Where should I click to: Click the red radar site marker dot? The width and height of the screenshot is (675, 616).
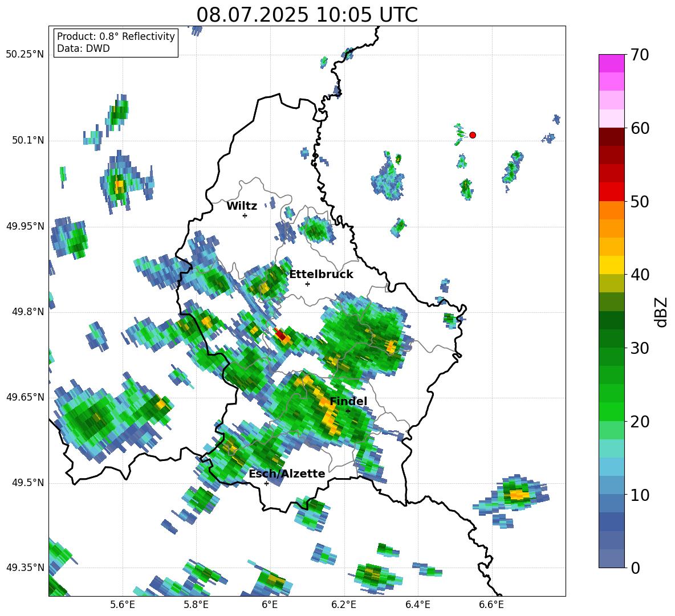(x=472, y=135)
